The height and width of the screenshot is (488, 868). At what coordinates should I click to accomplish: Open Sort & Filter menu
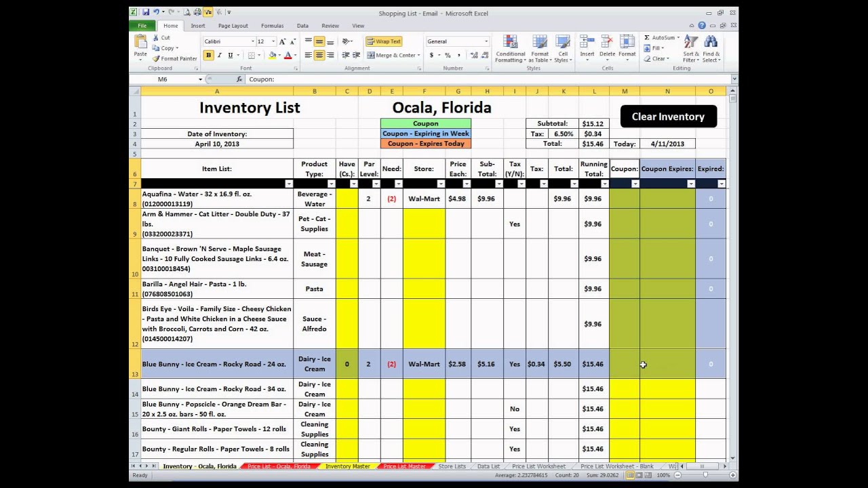point(691,49)
